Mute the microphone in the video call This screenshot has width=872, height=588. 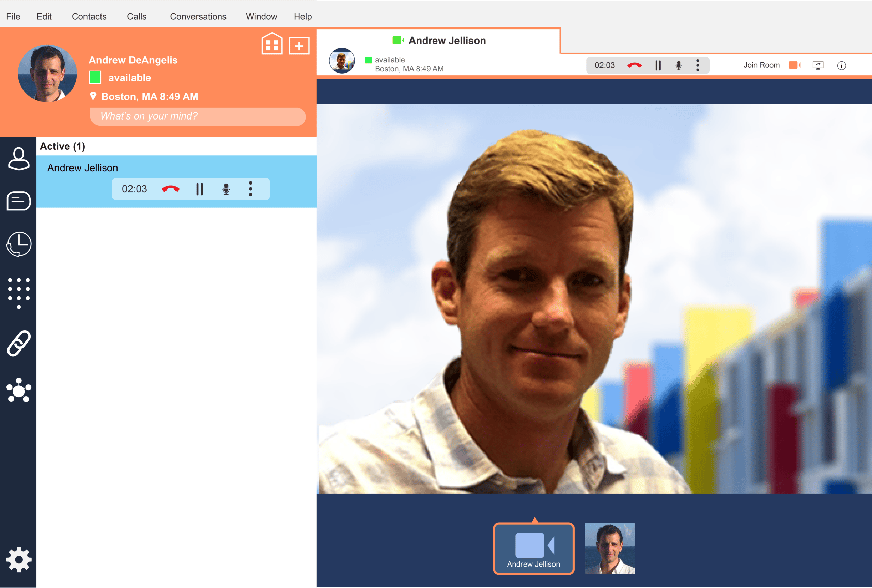point(678,65)
